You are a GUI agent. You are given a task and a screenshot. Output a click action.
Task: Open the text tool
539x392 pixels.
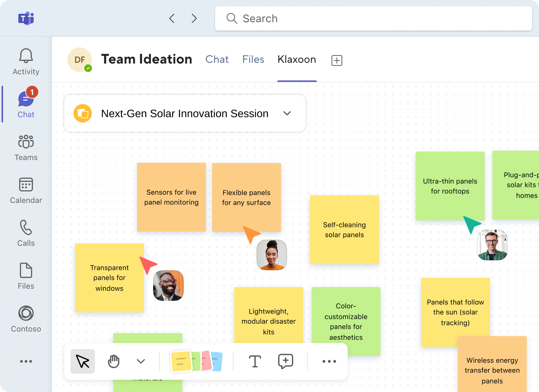pyautogui.click(x=255, y=361)
